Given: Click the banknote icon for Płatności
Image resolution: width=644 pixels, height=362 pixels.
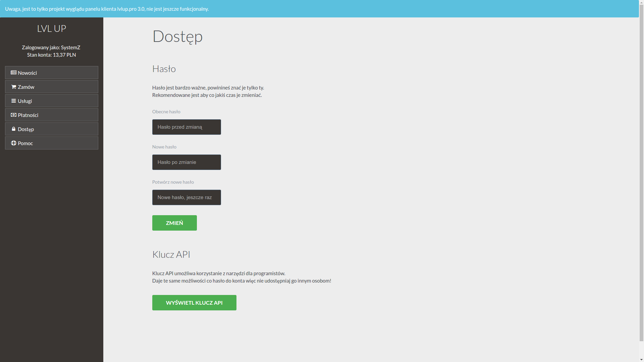Looking at the screenshot, I should tap(13, 115).
